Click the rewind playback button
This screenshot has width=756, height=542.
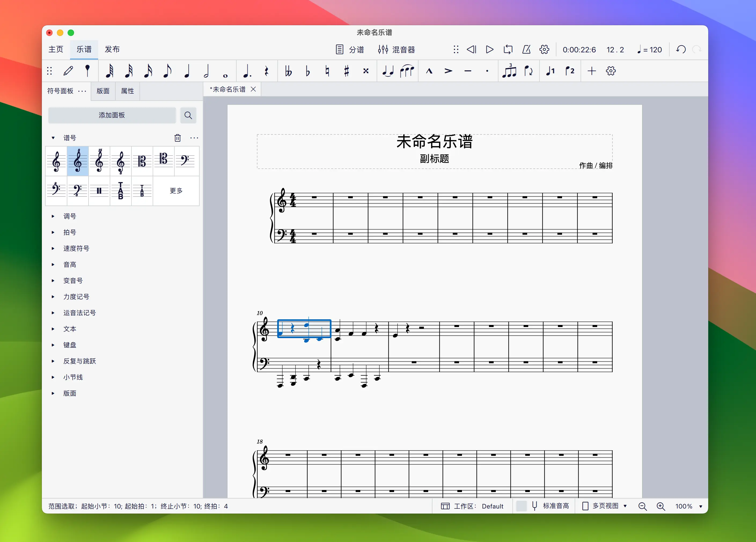coord(471,50)
